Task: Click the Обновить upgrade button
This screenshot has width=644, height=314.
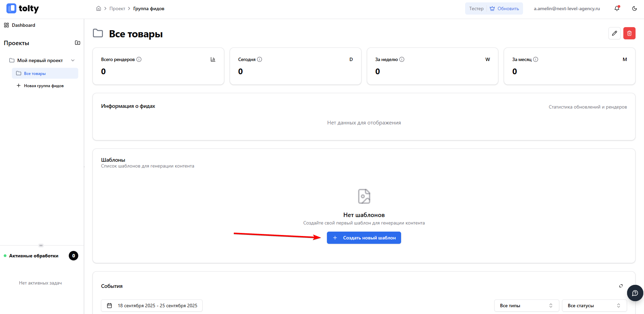Action: tap(504, 8)
